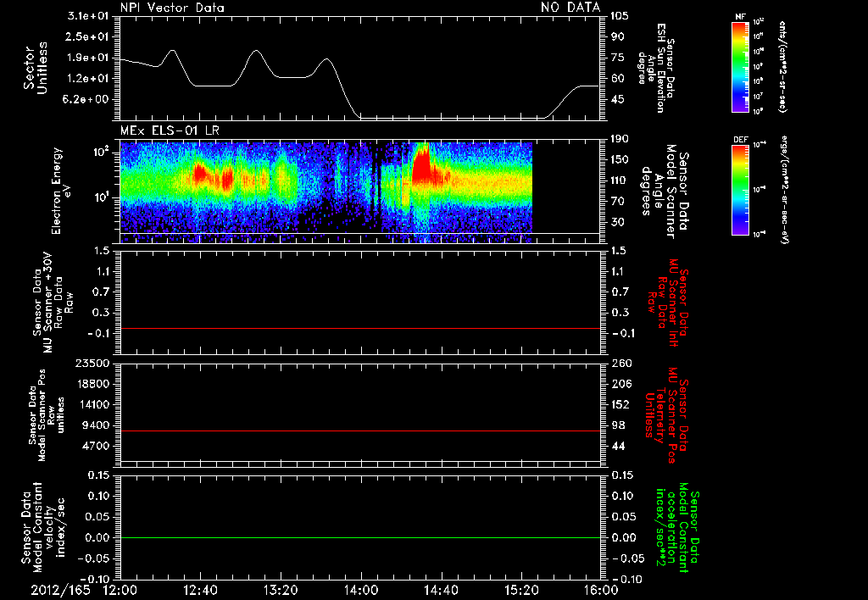Select the "NPI Vector Data" panel title
The height and width of the screenshot is (600, 868).
(x=173, y=8)
